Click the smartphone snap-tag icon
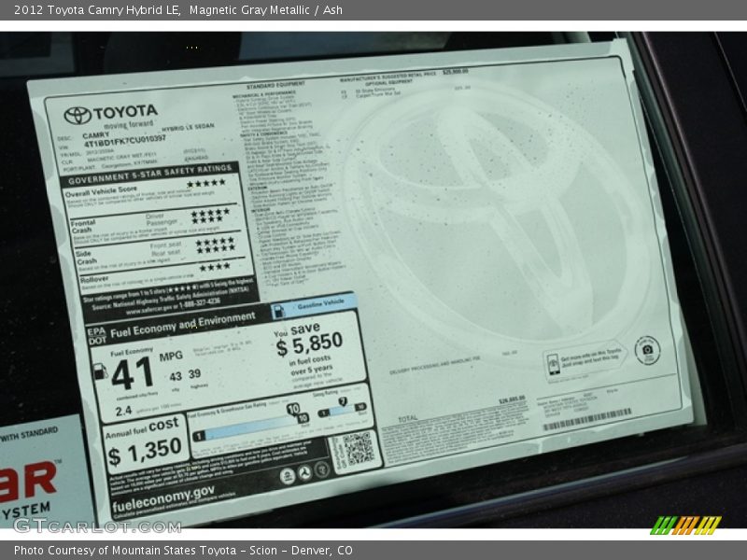 point(553,364)
